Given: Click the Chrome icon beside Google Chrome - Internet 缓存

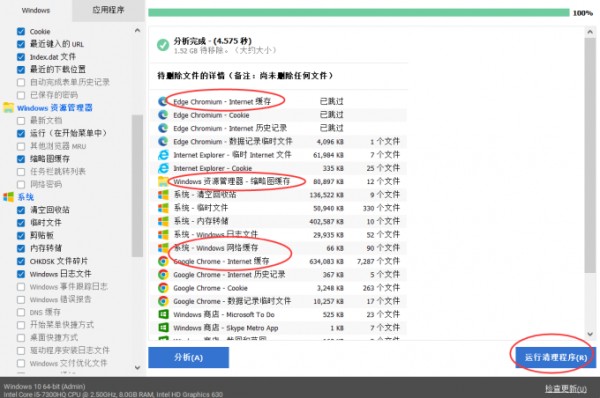Looking at the screenshot, I should coord(163,261).
